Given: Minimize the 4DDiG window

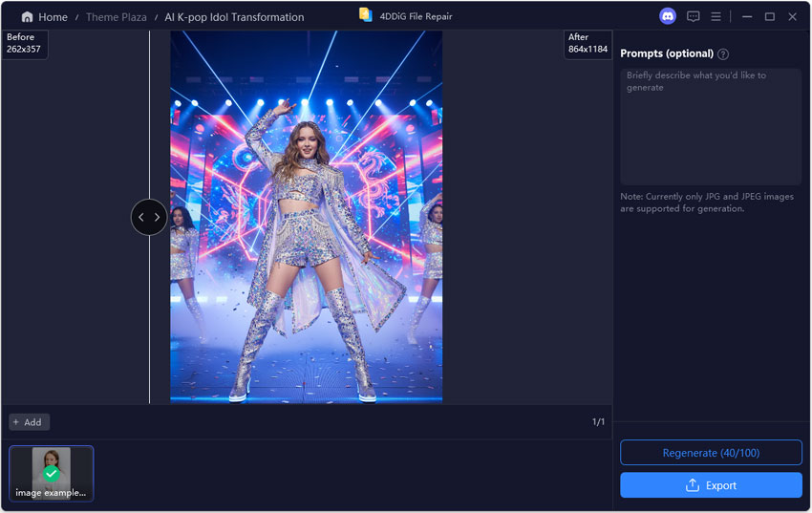Looking at the screenshot, I should pyautogui.click(x=747, y=16).
